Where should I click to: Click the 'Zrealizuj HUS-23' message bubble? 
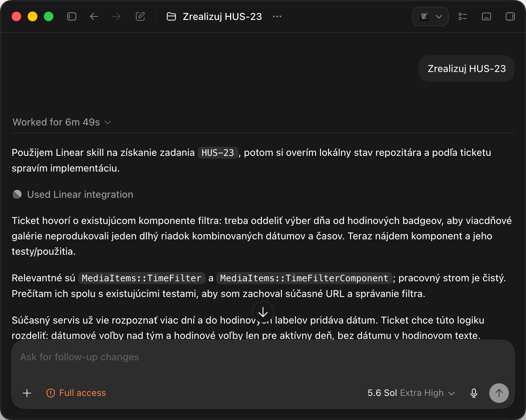click(x=467, y=68)
